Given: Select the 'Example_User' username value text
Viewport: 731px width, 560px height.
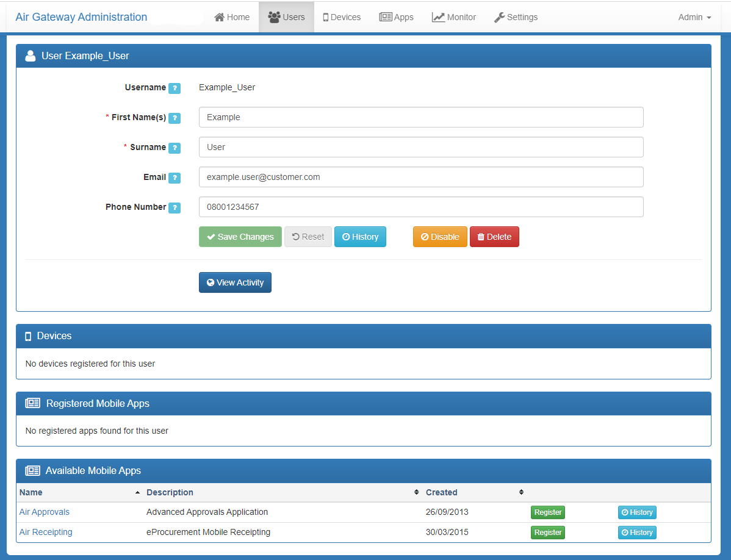Looking at the screenshot, I should point(226,88).
